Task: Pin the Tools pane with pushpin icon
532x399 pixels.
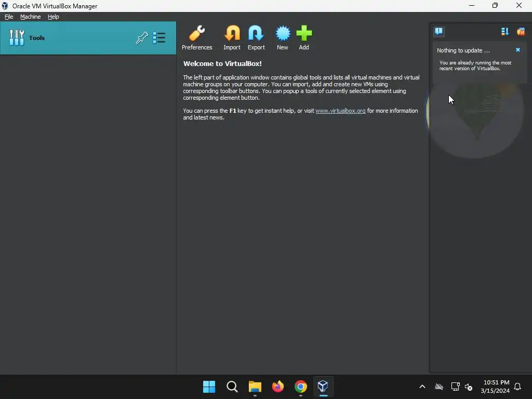Action: pyautogui.click(x=142, y=37)
